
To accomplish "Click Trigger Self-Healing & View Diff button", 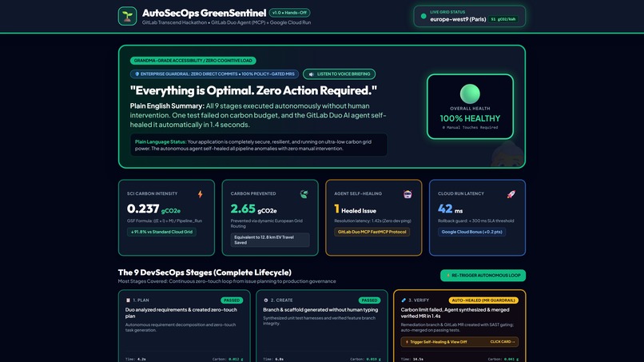I will pos(459,342).
